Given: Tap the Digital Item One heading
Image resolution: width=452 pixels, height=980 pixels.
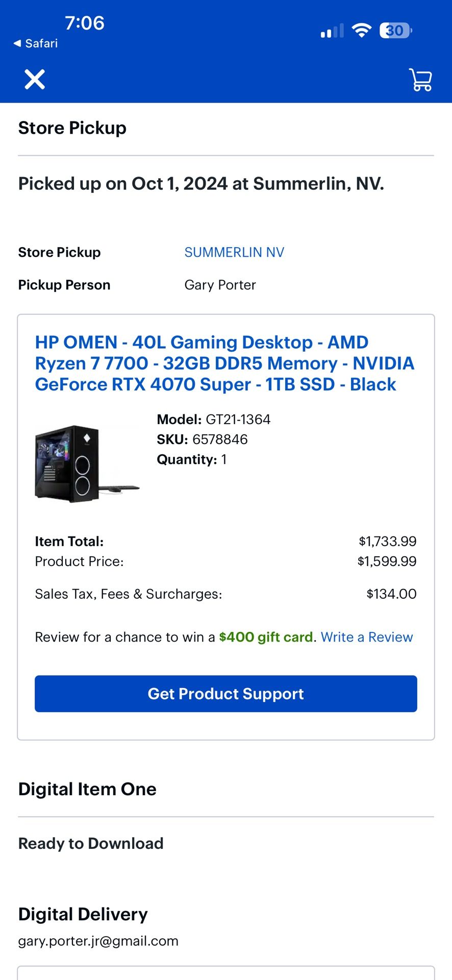Looking at the screenshot, I should [87, 789].
